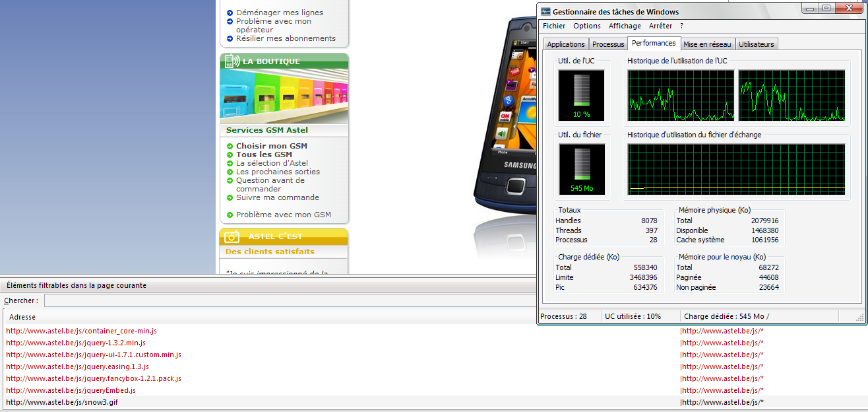Switch to the Mise en réseau tab
Screen dimensions: 868x412
pyautogui.click(x=707, y=44)
